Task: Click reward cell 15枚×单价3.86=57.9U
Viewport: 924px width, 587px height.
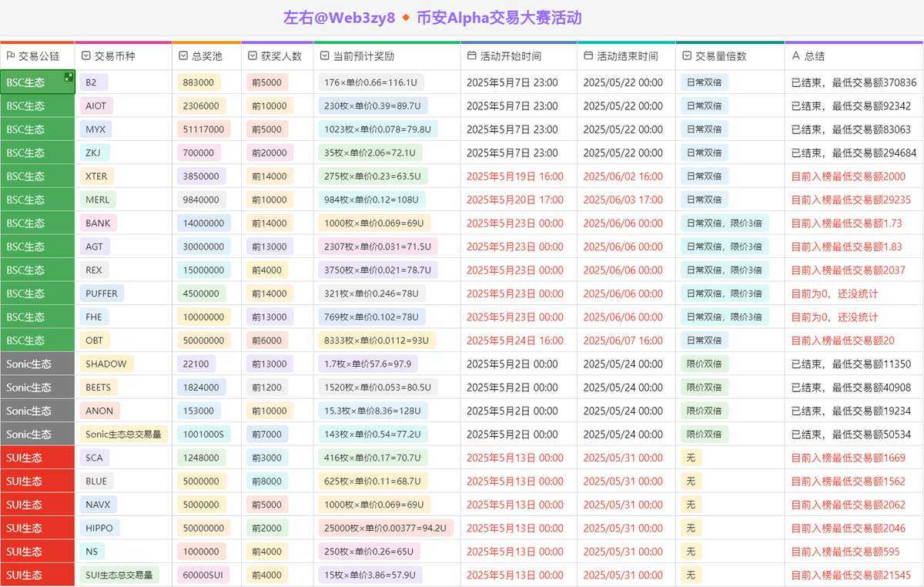Action: (x=370, y=575)
